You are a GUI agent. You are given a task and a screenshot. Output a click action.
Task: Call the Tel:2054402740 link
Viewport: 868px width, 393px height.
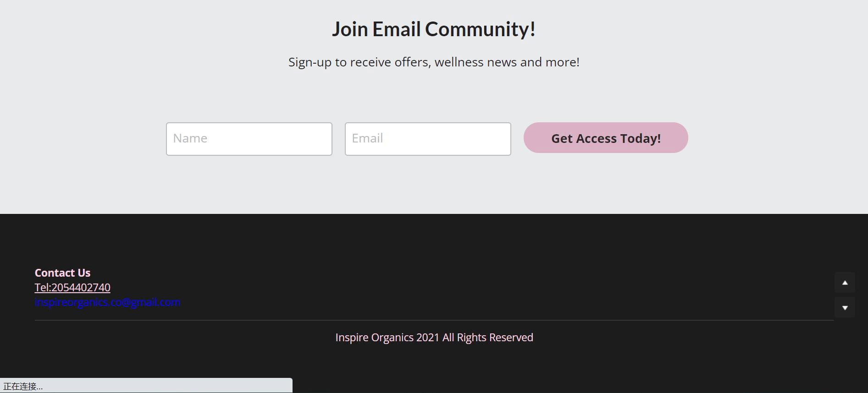pos(72,288)
